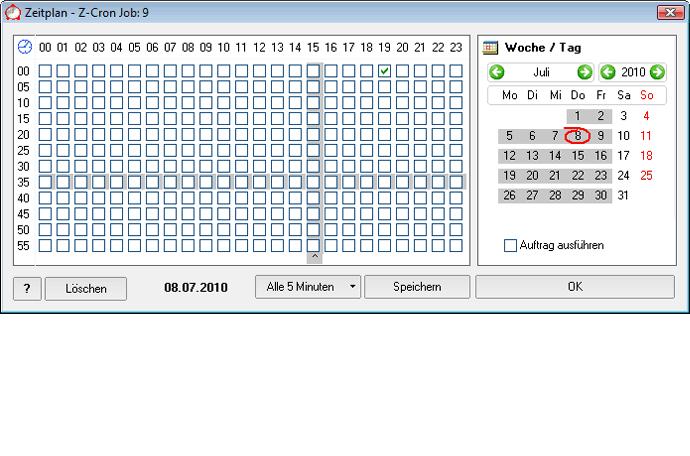The height and width of the screenshot is (456, 690).
Task: Go to previous month with green arrow
Action: click(x=497, y=72)
